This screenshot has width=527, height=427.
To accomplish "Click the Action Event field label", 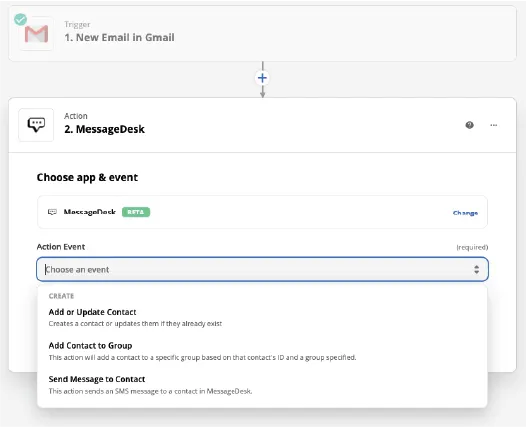I will pyautogui.click(x=61, y=247).
